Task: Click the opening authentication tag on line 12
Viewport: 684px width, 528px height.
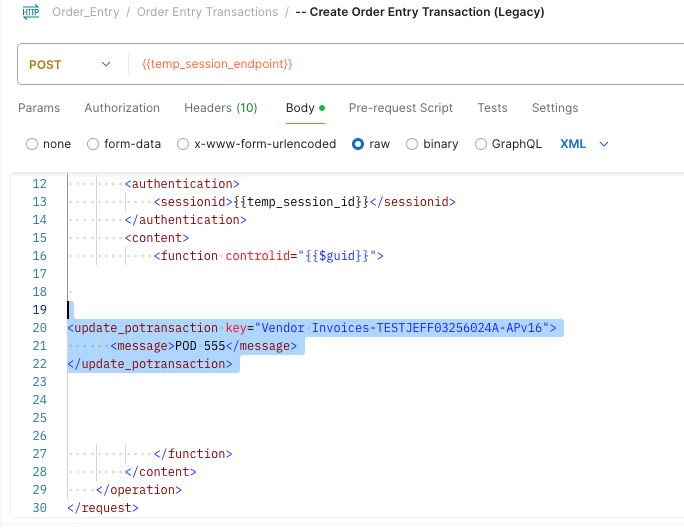Action: (182, 184)
